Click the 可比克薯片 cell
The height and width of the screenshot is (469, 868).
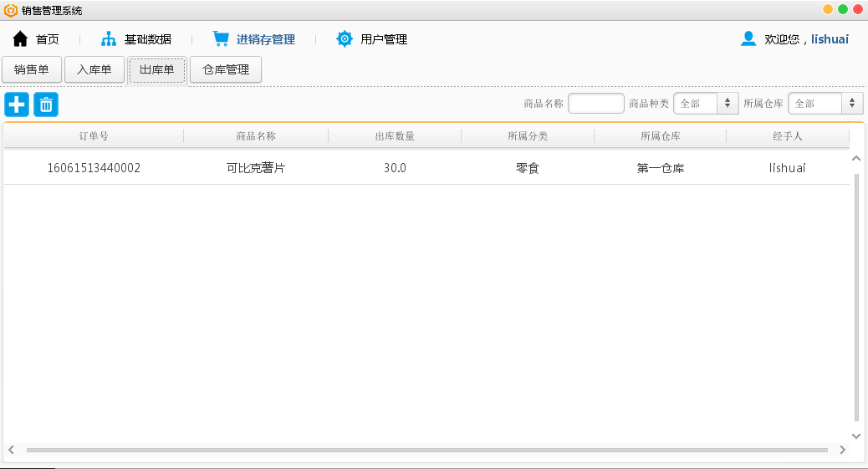pyautogui.click(x=256, y=168)
